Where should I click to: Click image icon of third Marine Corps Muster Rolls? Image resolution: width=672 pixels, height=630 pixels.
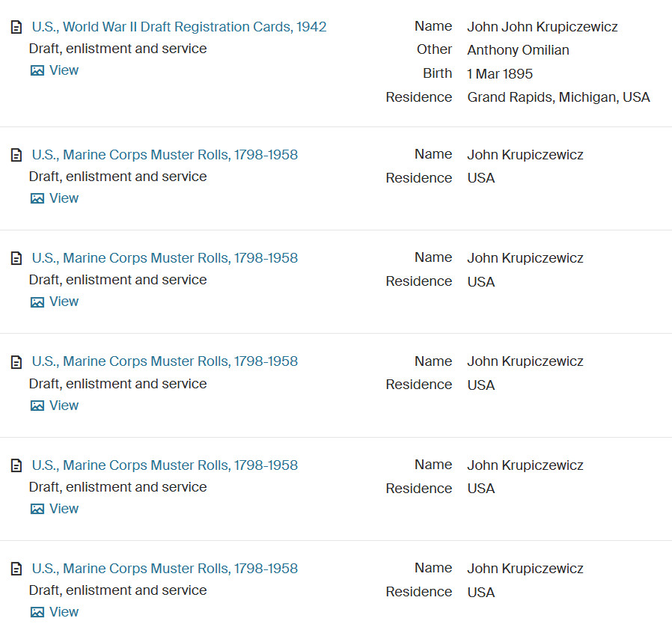click(x=37, y=406)
